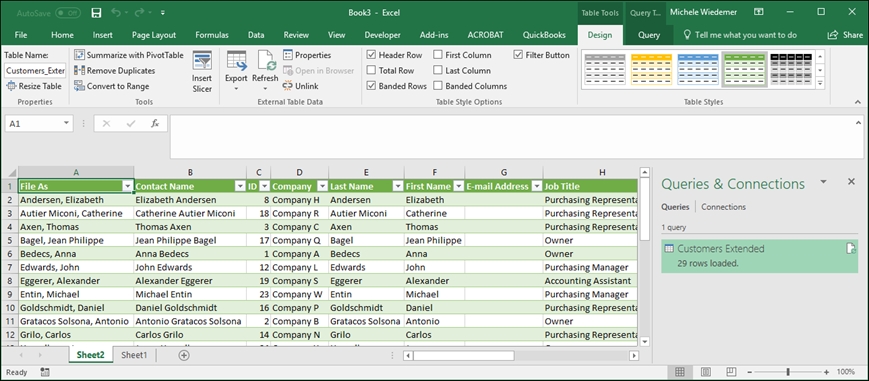Open the Query ribbon tab
This screenshot has width=869, height=381.
(648, 35)
